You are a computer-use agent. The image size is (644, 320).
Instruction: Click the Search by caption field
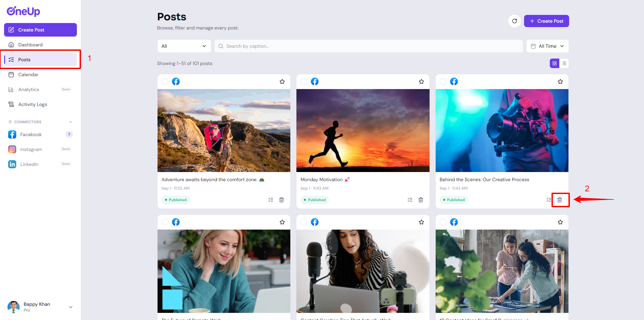click(369, 46)
